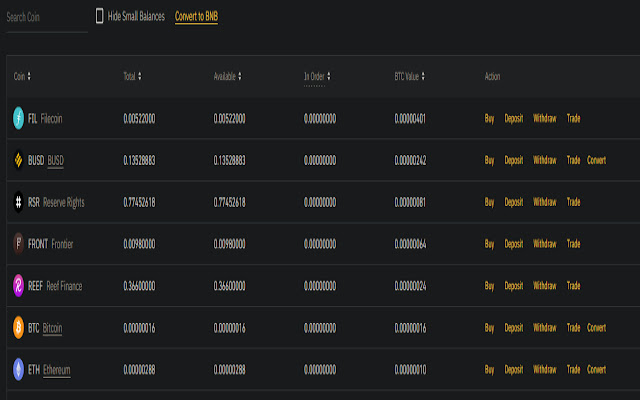This screenshot has width=640, height=400.
Task: Click Withdraw in the FRONT row
Action: 544,244
